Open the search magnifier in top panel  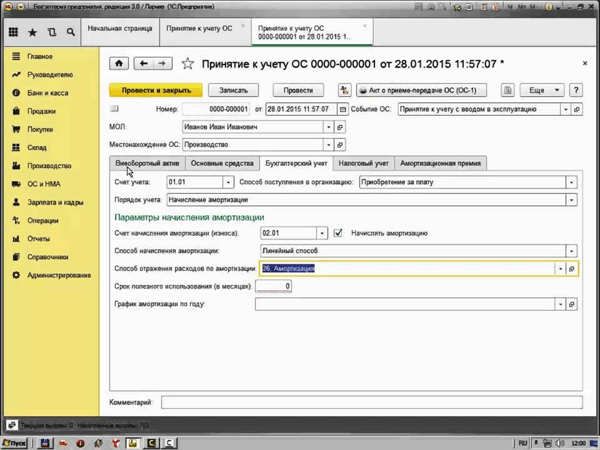click(x=71, y=32)
